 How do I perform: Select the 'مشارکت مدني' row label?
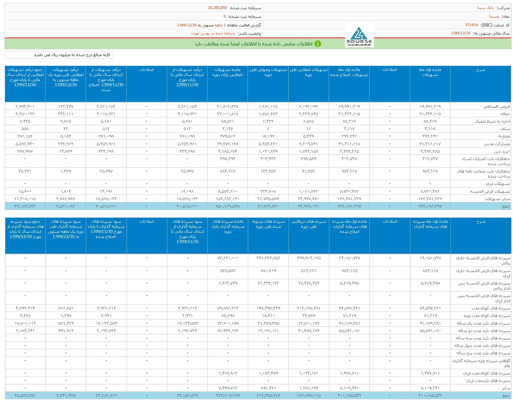tap(497, 144)
